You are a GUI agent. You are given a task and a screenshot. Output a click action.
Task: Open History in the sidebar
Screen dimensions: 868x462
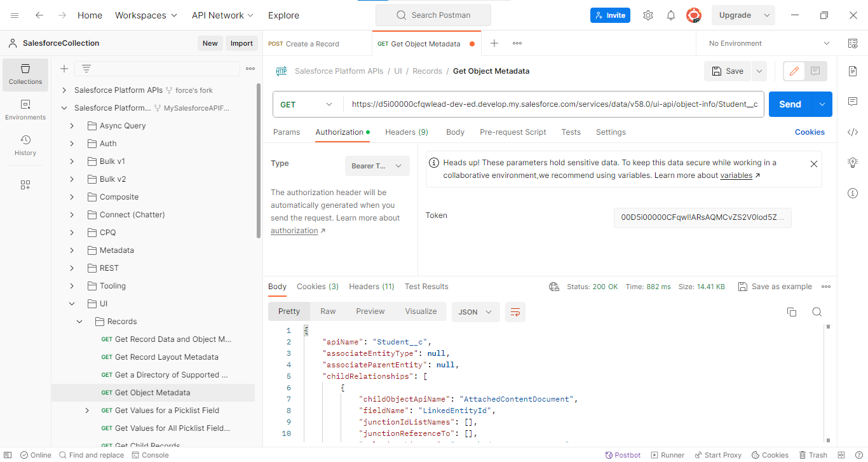coord(25,145)
